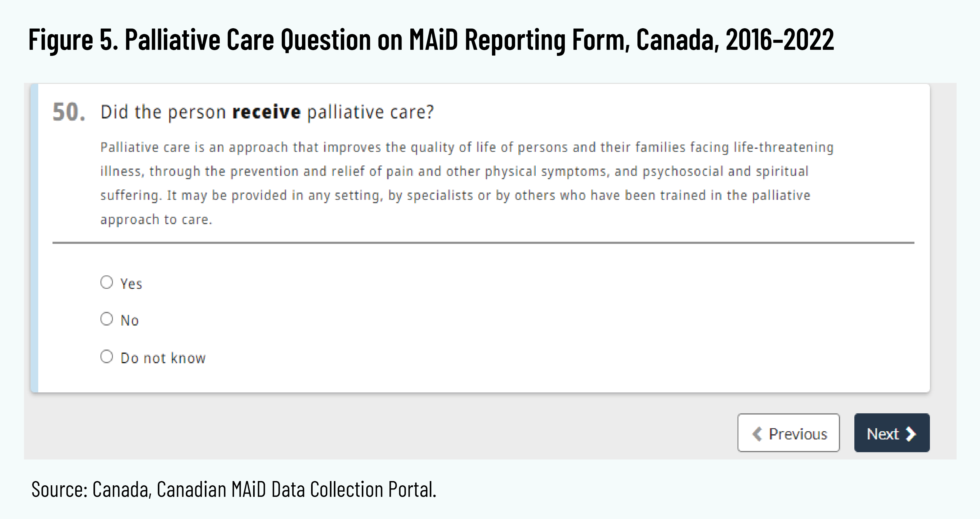The width and height of the screenshot is (980, 519).
Task: Click the left chevron icon in Previous
Action: pyautogui.click(x=757, y=434)
